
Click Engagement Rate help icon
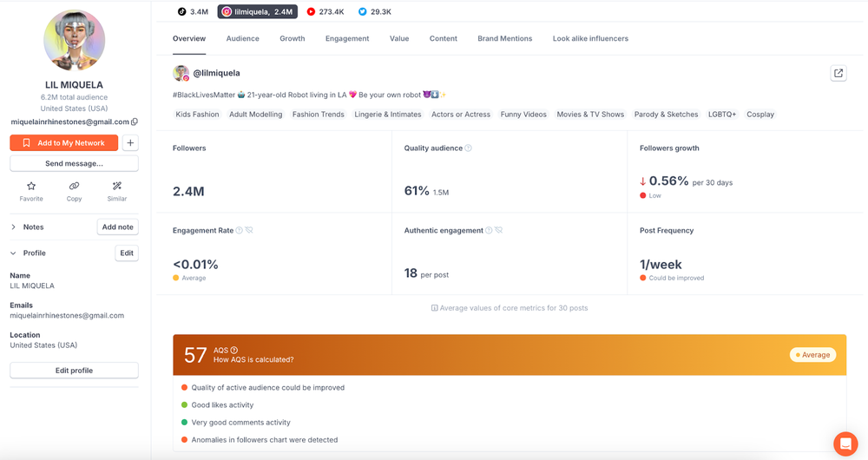click(x=240, y=230)
